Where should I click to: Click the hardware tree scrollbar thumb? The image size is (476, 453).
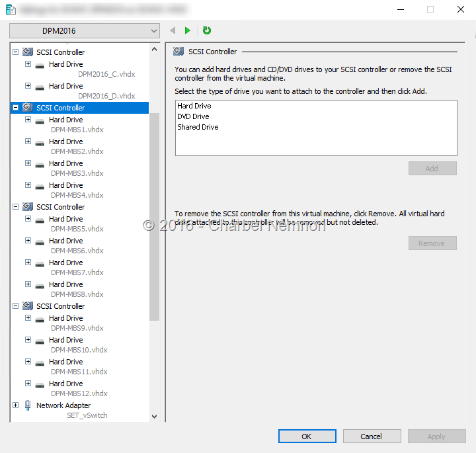(x=154, y=216)
